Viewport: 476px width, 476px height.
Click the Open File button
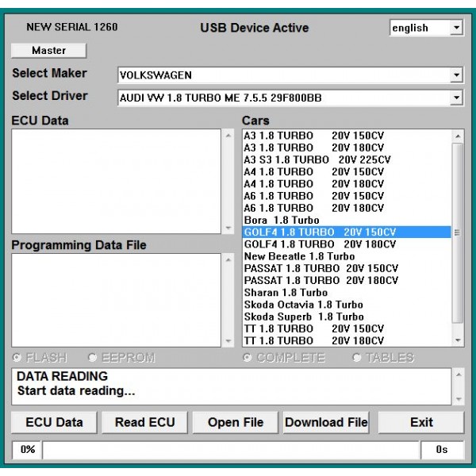pyautogui.click(x=236, y=422)
